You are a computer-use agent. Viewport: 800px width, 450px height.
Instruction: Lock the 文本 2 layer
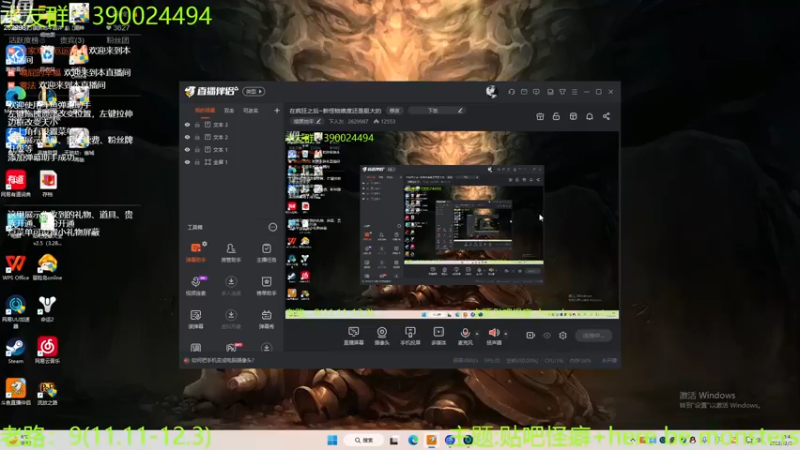coord(197,137)
